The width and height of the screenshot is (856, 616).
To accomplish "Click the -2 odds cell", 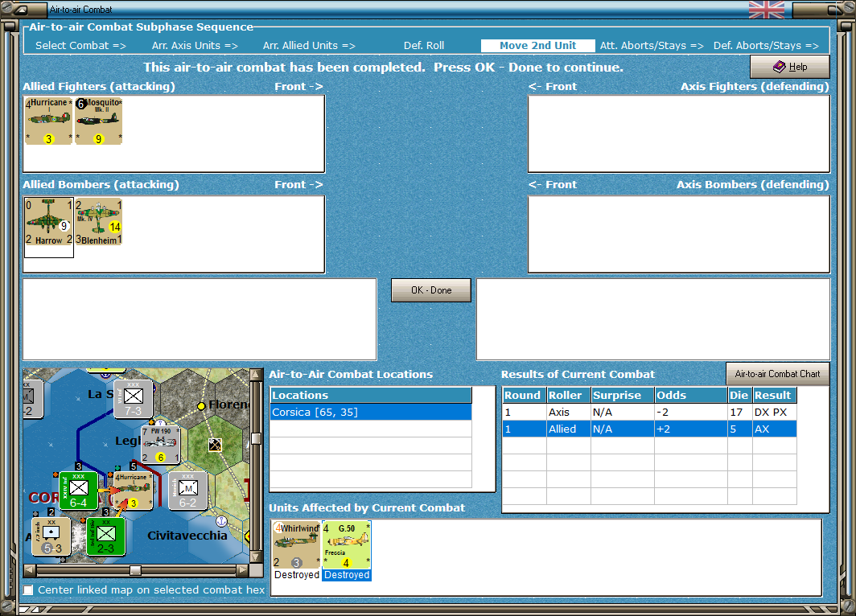I will 691,412.
